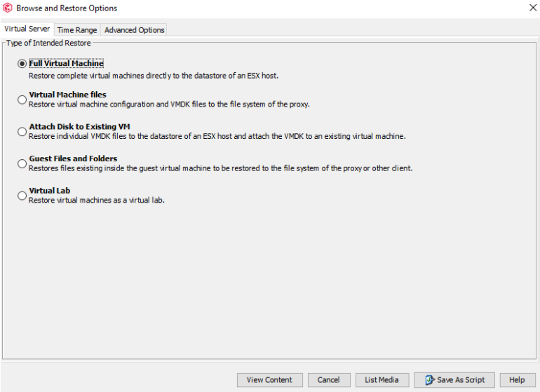Click the bold Full Virtual Machine label text

(66, 63)
